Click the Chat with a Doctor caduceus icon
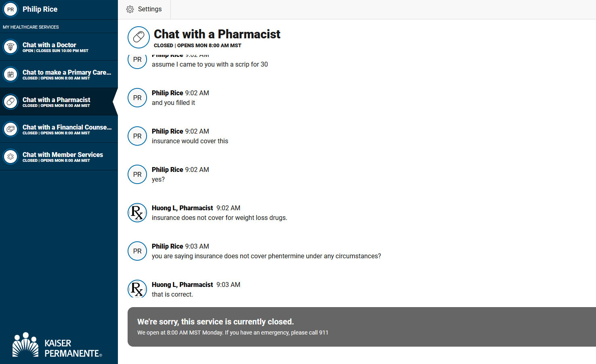596x364 pixels. coord(10,47)
